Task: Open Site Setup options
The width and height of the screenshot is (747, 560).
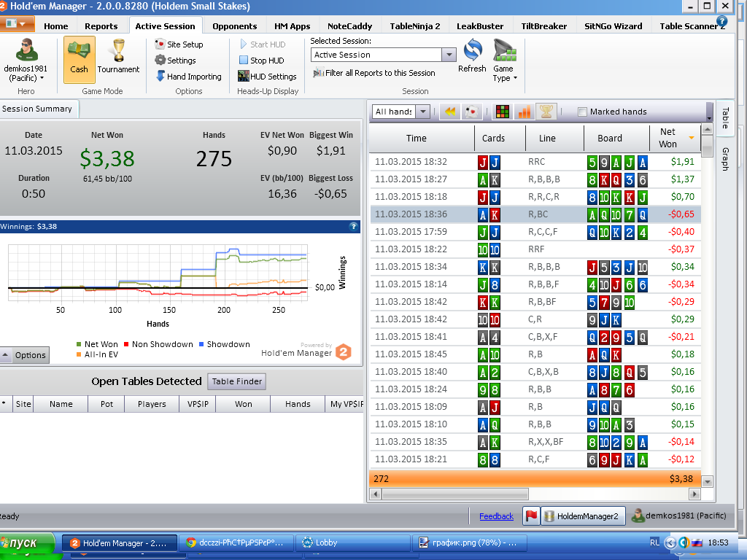Action: tap(179, 44)
